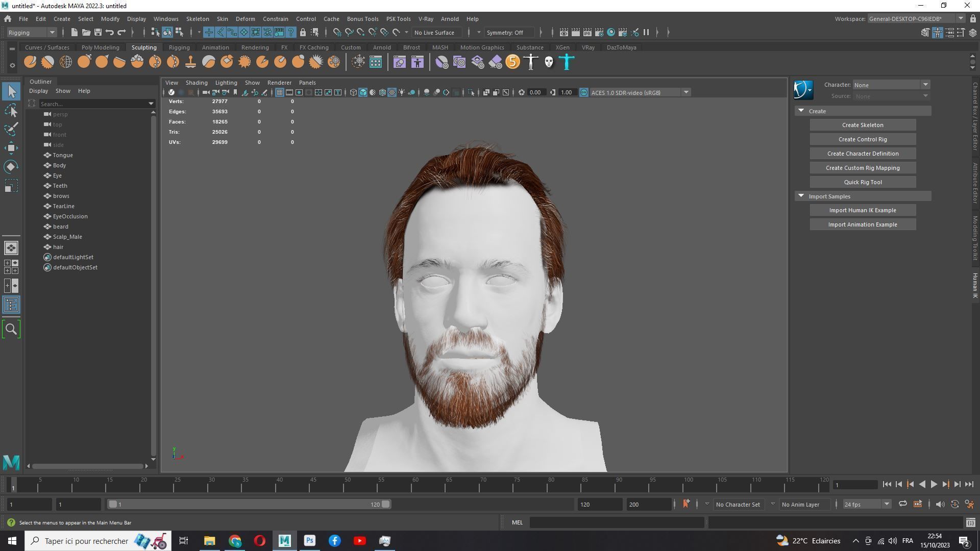Click the skull shelf icon

click(549, 62)
